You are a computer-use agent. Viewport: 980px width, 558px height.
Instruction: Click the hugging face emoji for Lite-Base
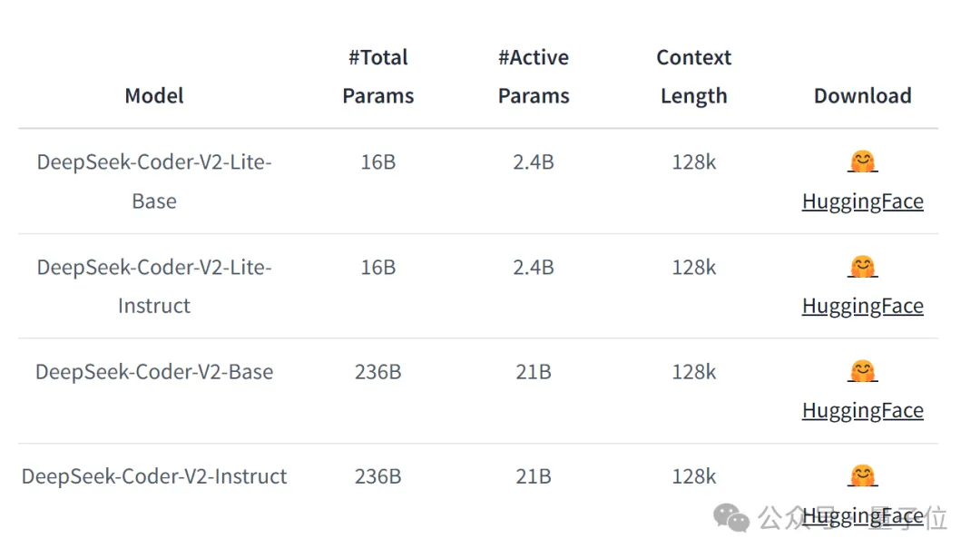863,162
